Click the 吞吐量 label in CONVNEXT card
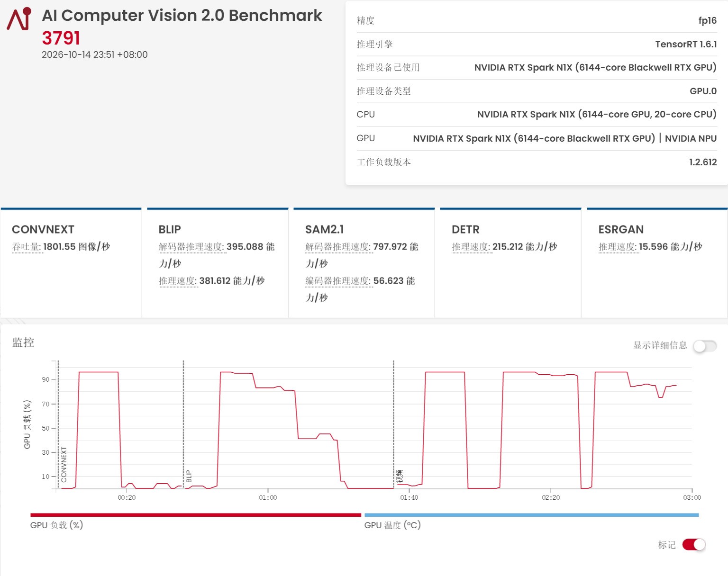 click(27, 247)
